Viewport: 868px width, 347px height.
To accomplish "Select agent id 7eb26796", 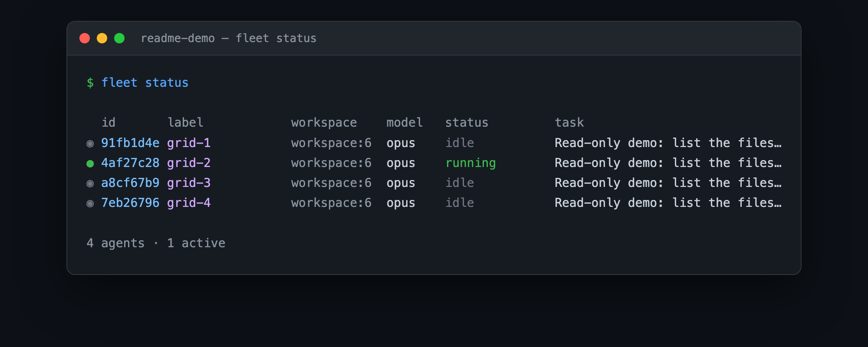I will (x=130, y=203).
